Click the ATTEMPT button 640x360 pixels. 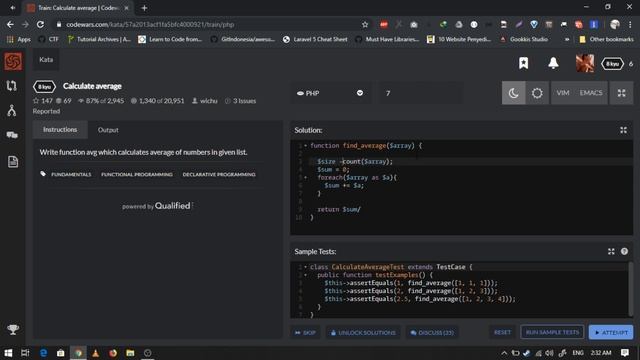(611, 332)
